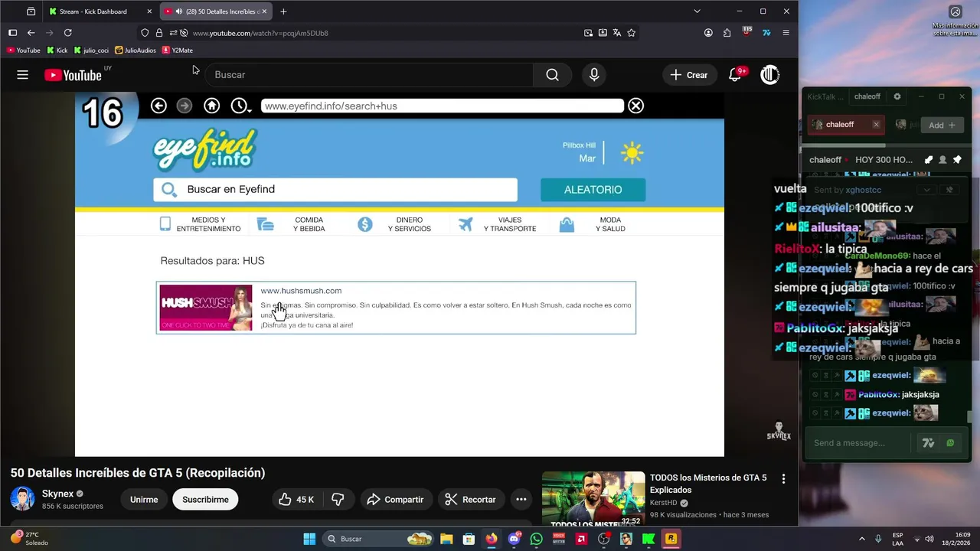Collapse the pinned message in KickTalk
Screen dimensions: 980x551
pos(926,190)
